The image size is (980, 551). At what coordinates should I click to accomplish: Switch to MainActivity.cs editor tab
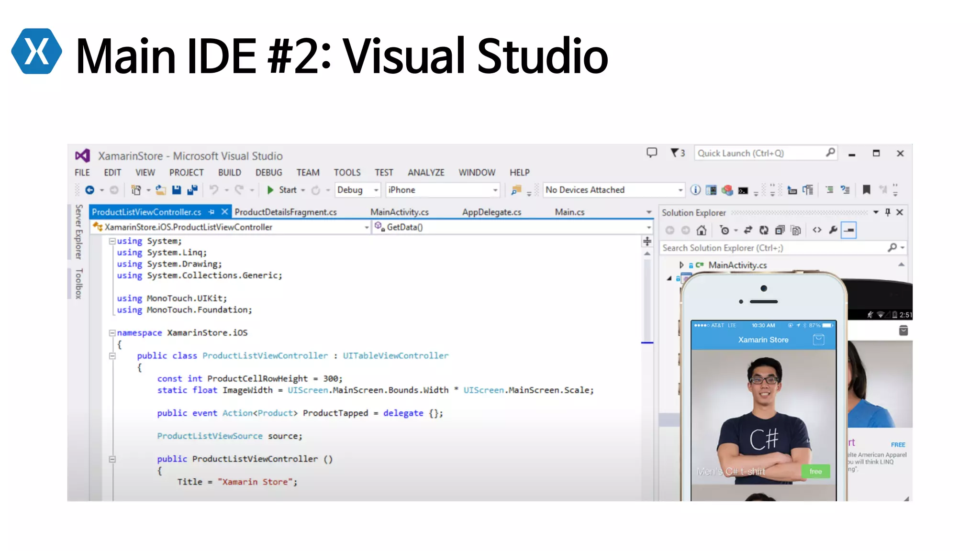[400, 212]
